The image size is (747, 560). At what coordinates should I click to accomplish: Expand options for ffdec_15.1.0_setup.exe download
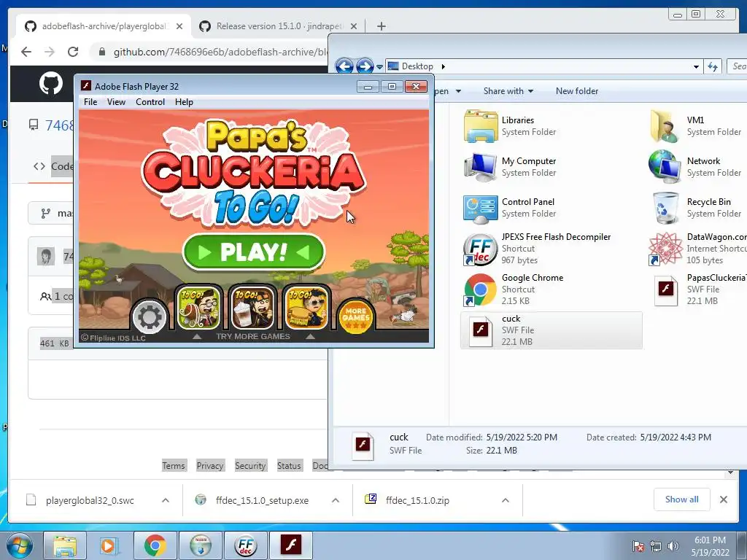pos(336,500)
